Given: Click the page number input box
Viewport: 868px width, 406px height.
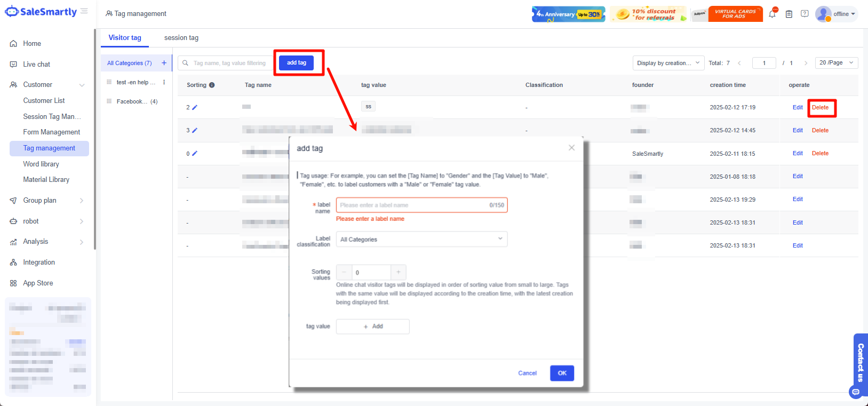Looking at the screenshot, I should 764,63.
